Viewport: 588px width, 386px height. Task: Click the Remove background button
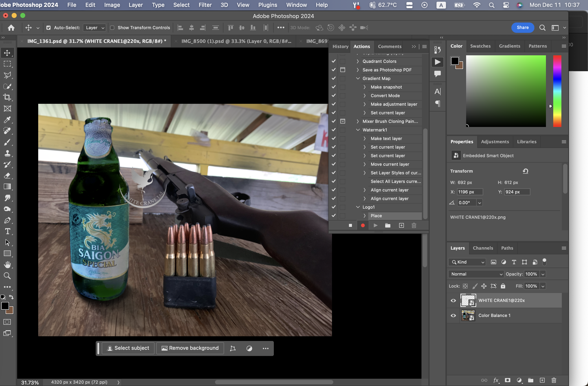190,348
